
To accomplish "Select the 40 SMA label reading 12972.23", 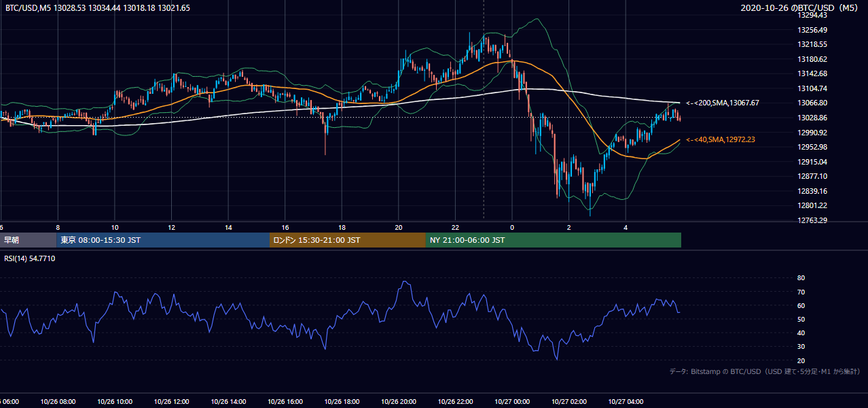I will click(x=721, y=139).
